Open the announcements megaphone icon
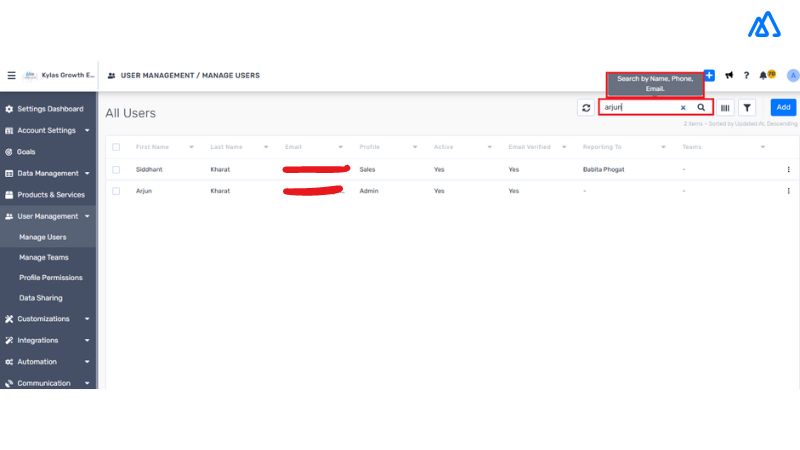This screenshot has height=450, width=800. (x=729, y=76)
